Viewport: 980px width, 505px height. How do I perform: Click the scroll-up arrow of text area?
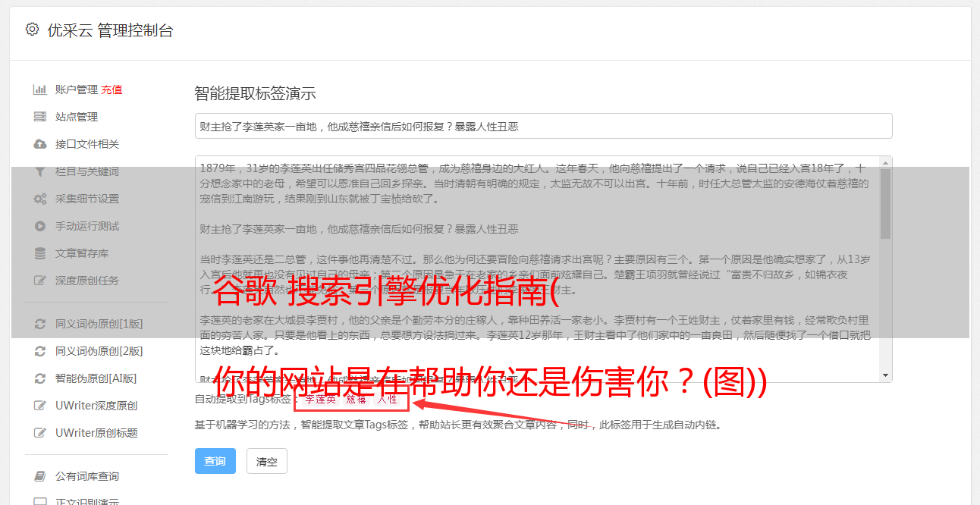[885, 163]
